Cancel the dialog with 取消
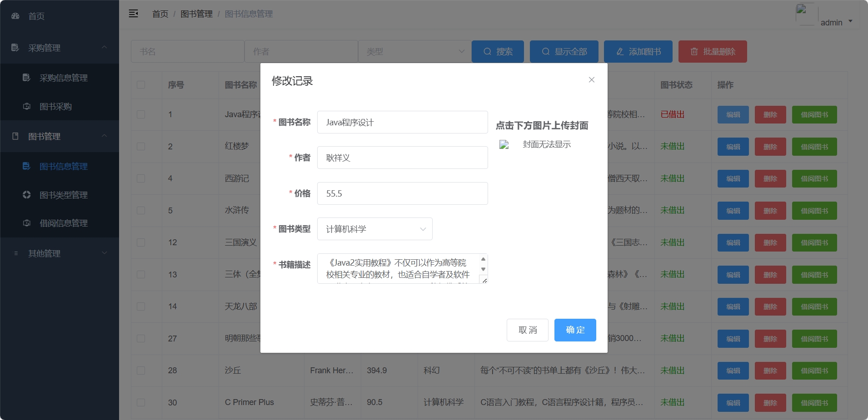 coord(528,330)
